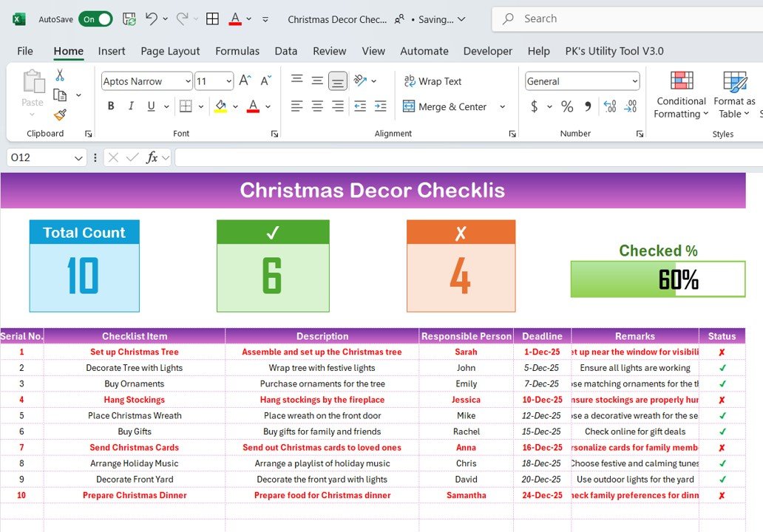This screenshot has height=532, width=763.
Task: Switch to the Page Layout tab
Action: [170, 51]
